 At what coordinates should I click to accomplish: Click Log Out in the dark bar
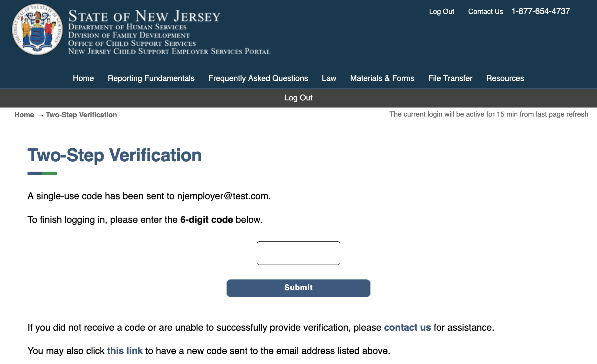click(x=298, y=97)
